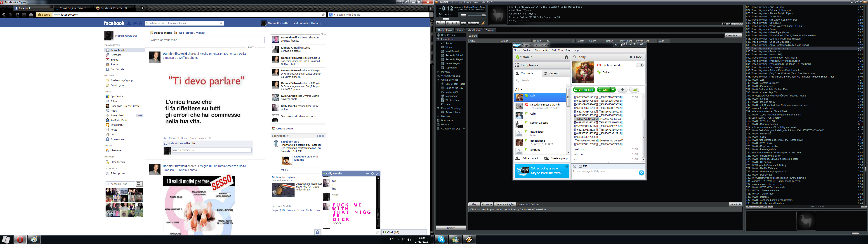Click Winamp's Stop playback button
This screenshot has height=244, width=868.
[453, 23]
